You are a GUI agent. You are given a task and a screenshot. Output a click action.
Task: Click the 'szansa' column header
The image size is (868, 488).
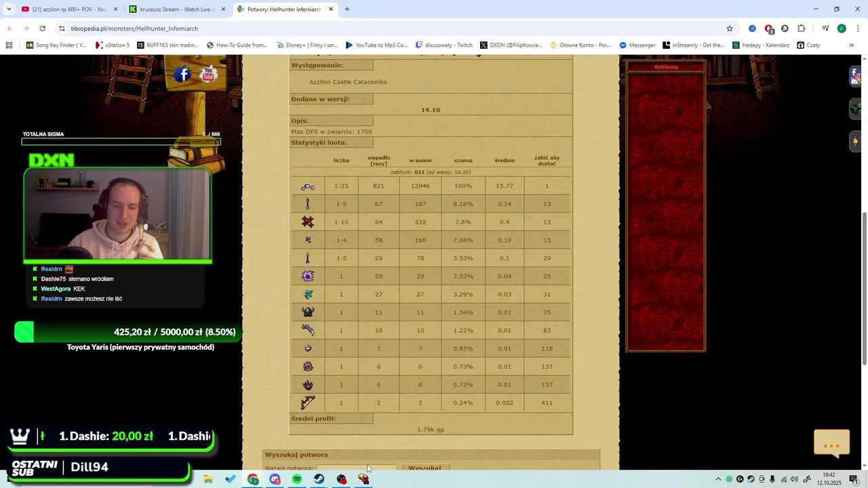coord(463,161)
